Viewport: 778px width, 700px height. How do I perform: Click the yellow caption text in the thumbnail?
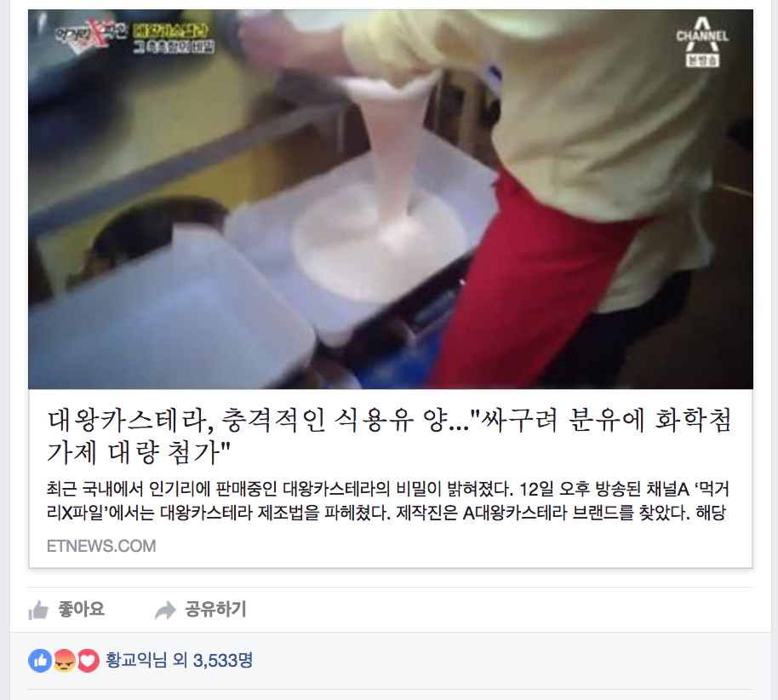pos(173,38)
